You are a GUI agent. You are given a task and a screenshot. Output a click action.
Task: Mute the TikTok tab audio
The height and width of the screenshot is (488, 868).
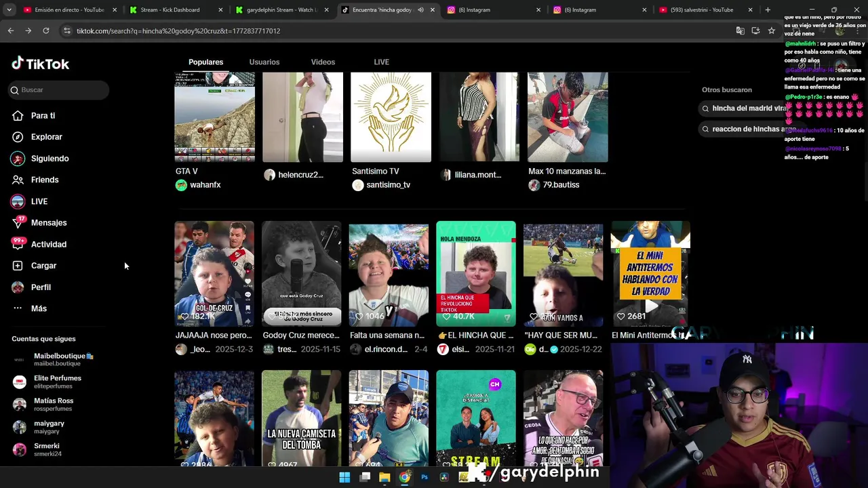point(420,10)
